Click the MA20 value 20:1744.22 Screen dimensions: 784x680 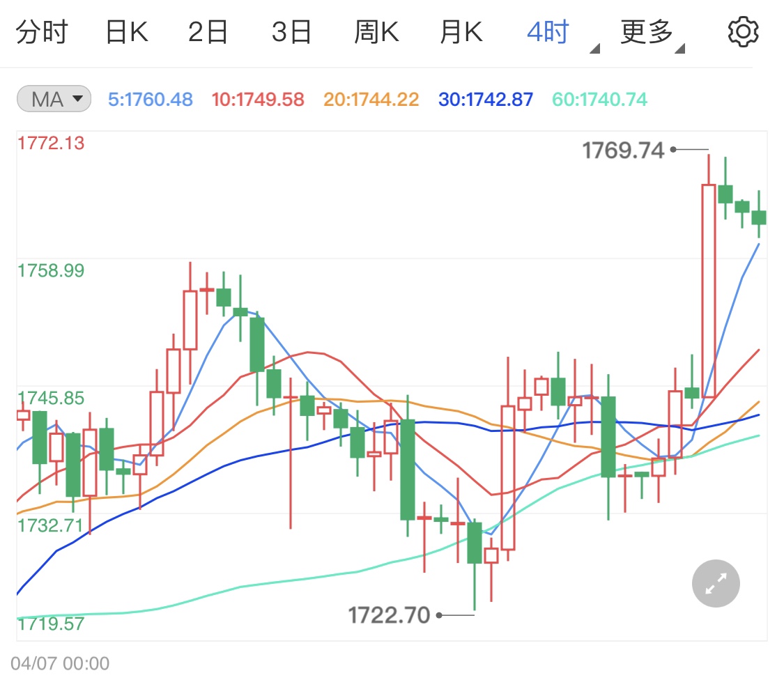click(x=371, y=100)
